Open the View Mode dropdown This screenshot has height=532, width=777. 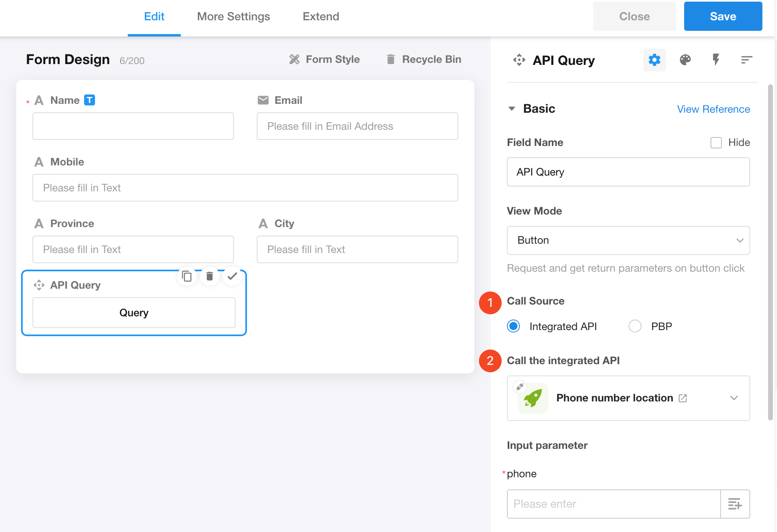628,240
